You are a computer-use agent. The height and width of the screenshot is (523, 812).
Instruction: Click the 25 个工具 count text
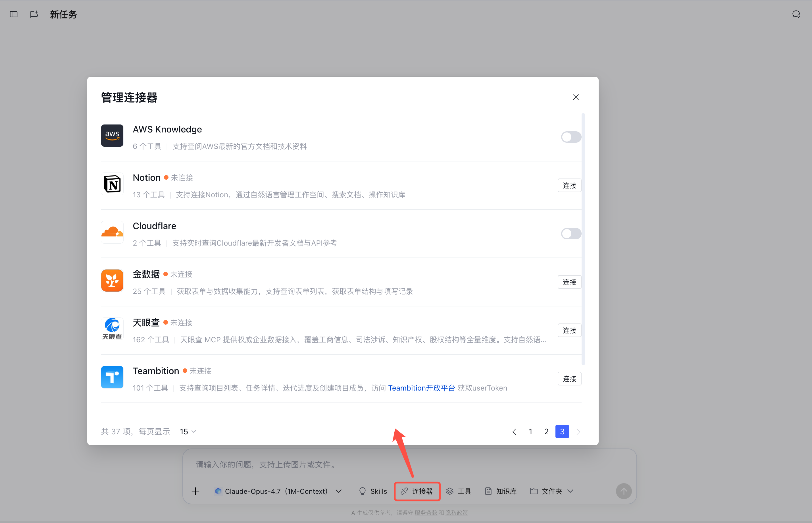click(x=149, y=291)
